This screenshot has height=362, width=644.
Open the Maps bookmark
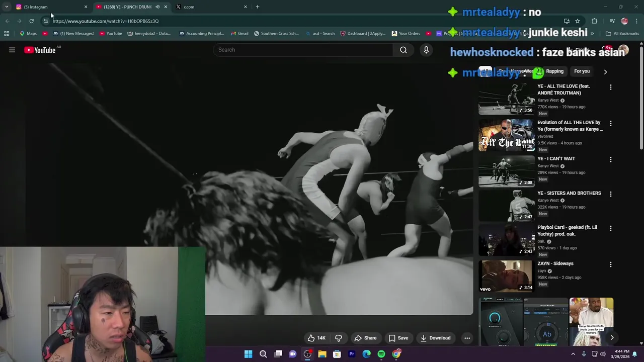pyautogui.click(x=28, y=34)
